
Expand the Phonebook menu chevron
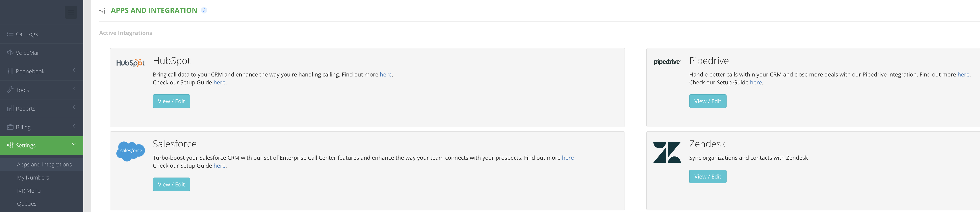(x=74, y=70)
